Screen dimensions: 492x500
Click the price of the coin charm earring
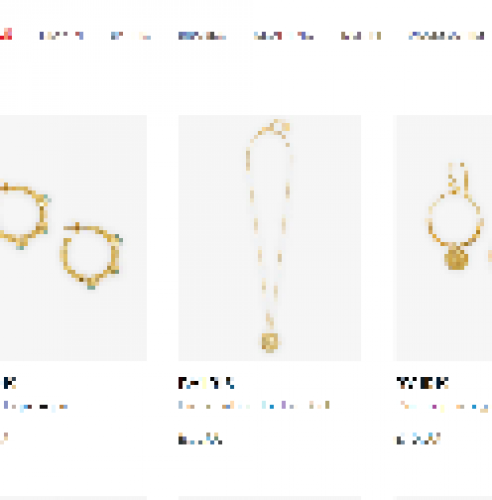coord(418,439)
